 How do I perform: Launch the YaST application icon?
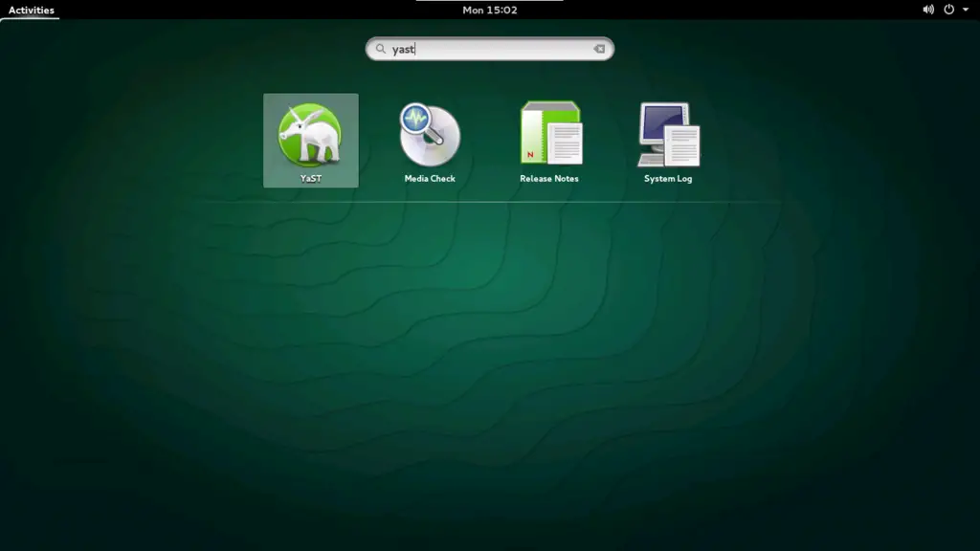pos(311,141)
